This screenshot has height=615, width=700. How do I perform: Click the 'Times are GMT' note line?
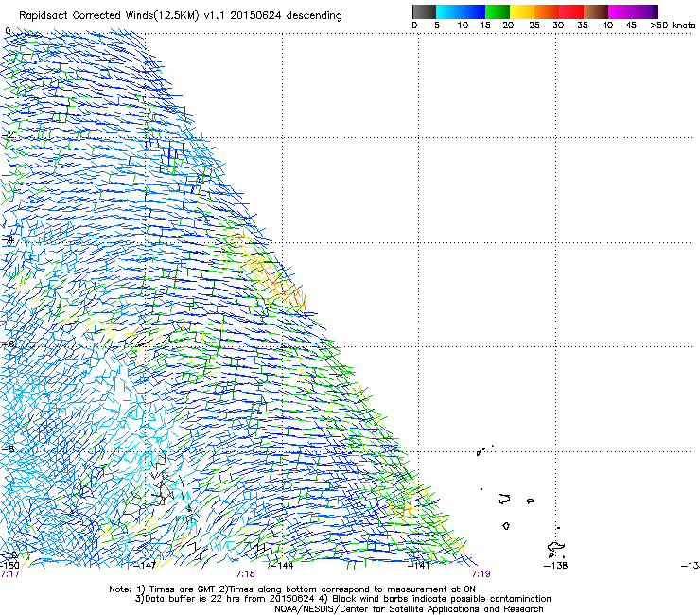click(x=292, y=589)
